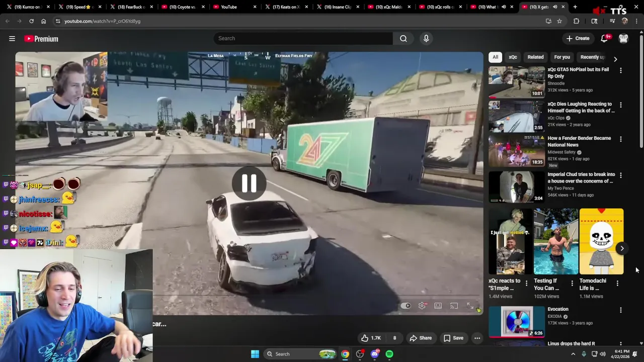Click the Create button

point(578,38)
